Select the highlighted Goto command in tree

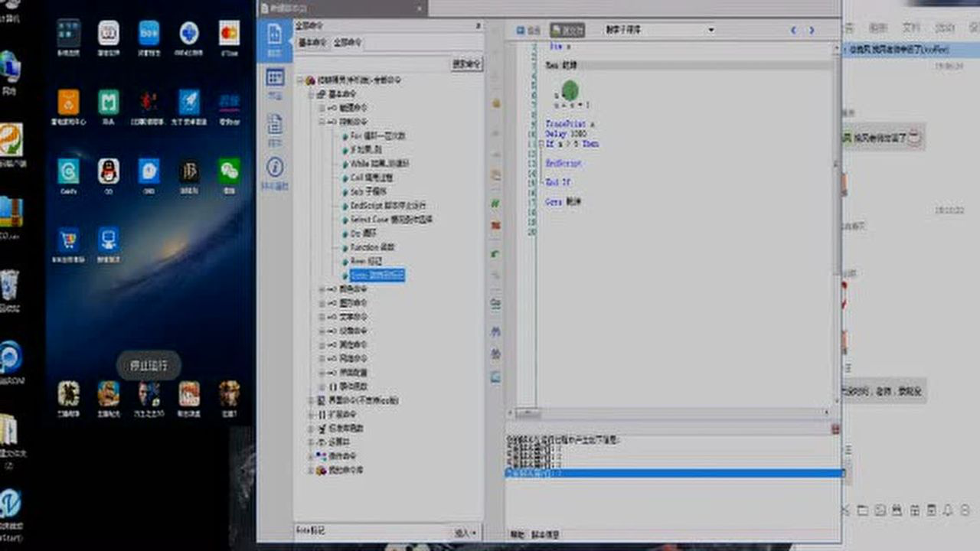click(377, 275)
